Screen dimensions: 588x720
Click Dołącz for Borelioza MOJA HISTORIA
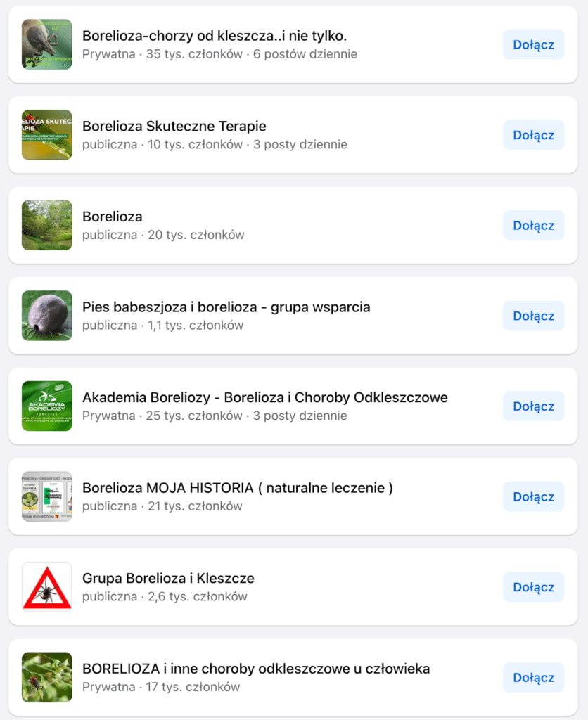tap(533, 497)
